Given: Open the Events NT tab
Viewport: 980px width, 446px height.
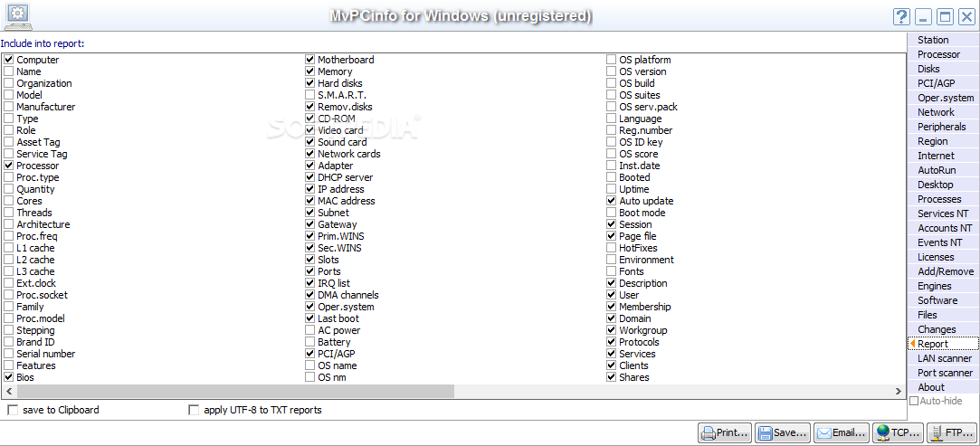Looking at the screenshot, I should (943, 242).
